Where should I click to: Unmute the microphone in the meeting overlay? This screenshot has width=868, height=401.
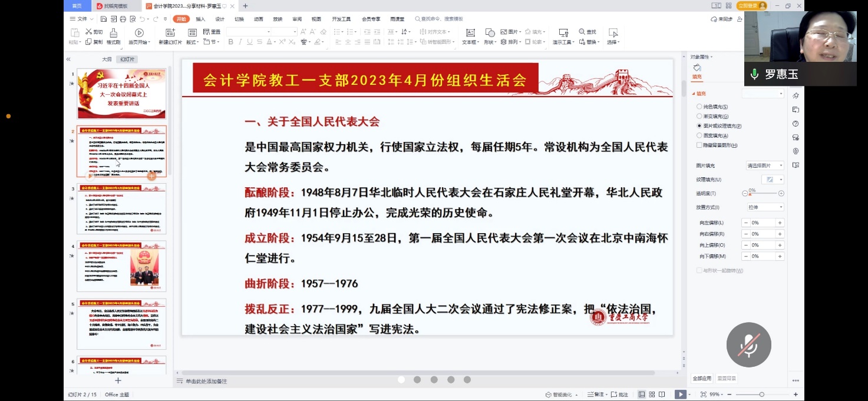tap(748, 344)
